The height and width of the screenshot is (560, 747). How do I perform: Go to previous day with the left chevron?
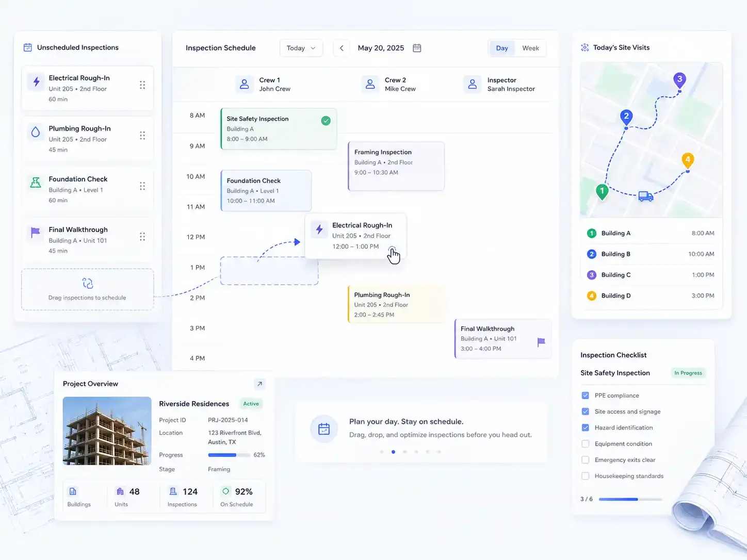[342, 48]
